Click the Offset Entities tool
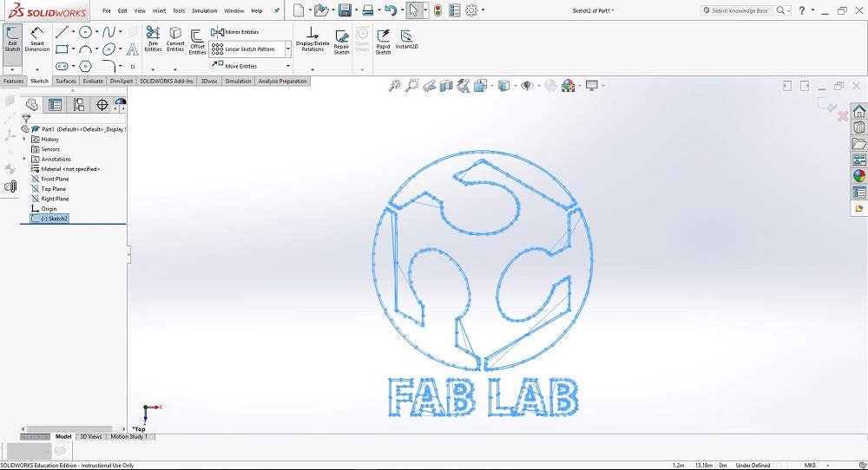Screen dimensions: 868x470 [198, 42]
